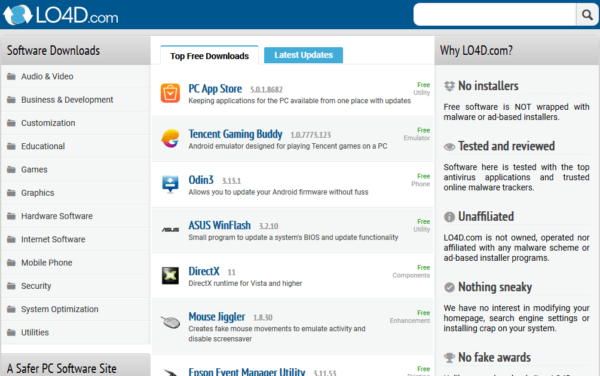
Task: Open the Epson Event Manager Utility link
Action: click(247, 371)
